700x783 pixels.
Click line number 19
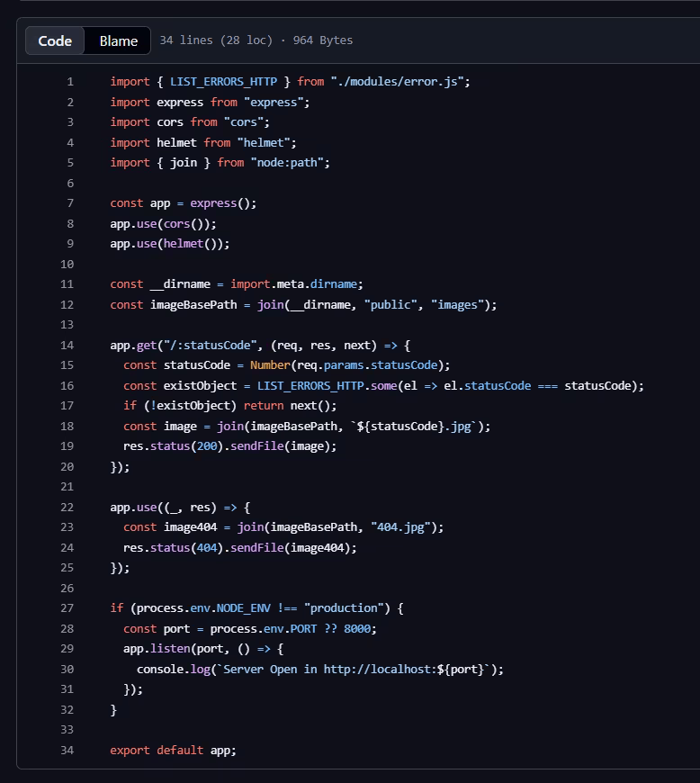67,445
